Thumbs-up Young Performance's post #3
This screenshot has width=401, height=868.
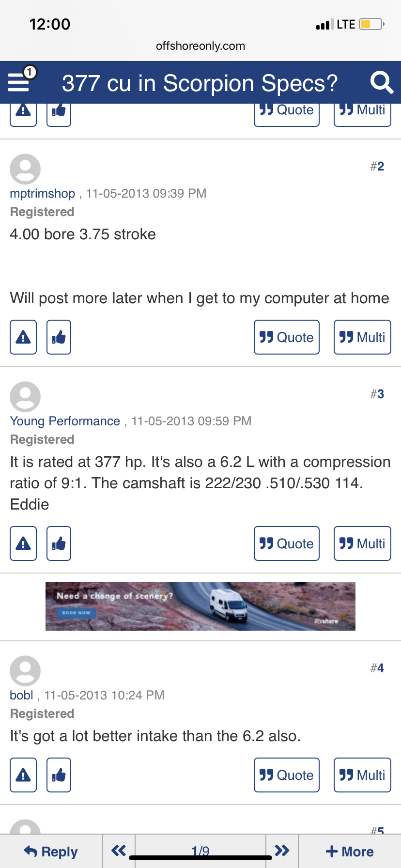(x=59, y=543)
